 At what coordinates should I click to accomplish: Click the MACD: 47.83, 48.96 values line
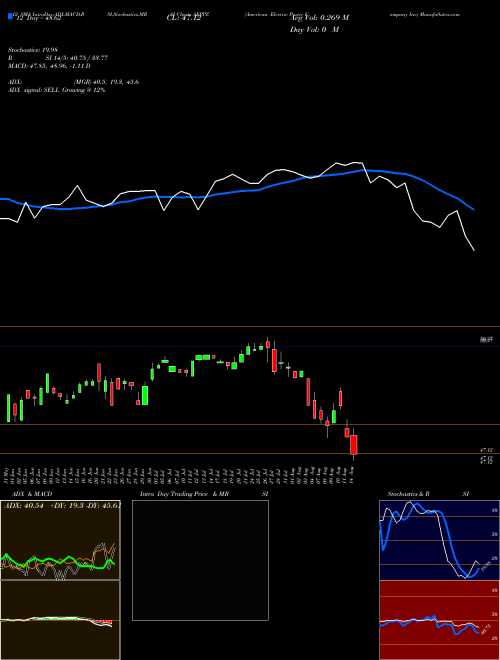click(x=49, y=66)
